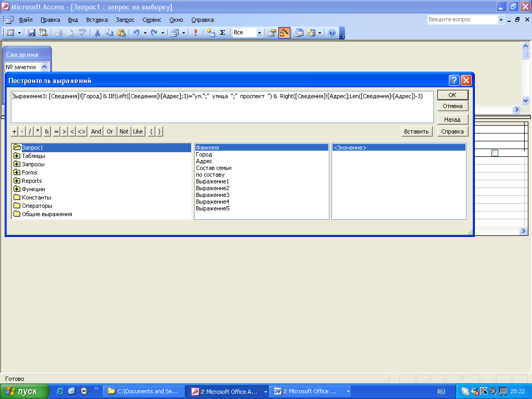Open Microsoft Access Help question icon
Screen dimensions: 532x399
click(332, 33)
